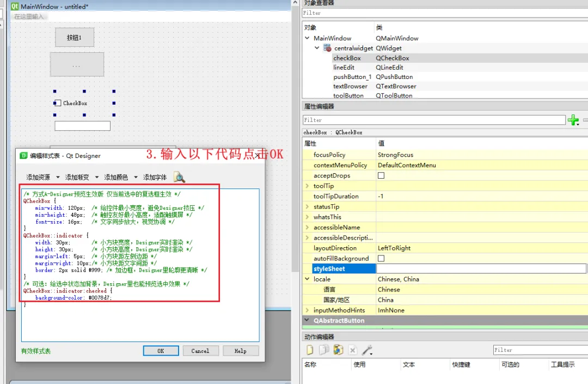The width and height of the screenshot is (588, 384).
Task: Expand the accessibleName property
Action: (x=308, y=227)
